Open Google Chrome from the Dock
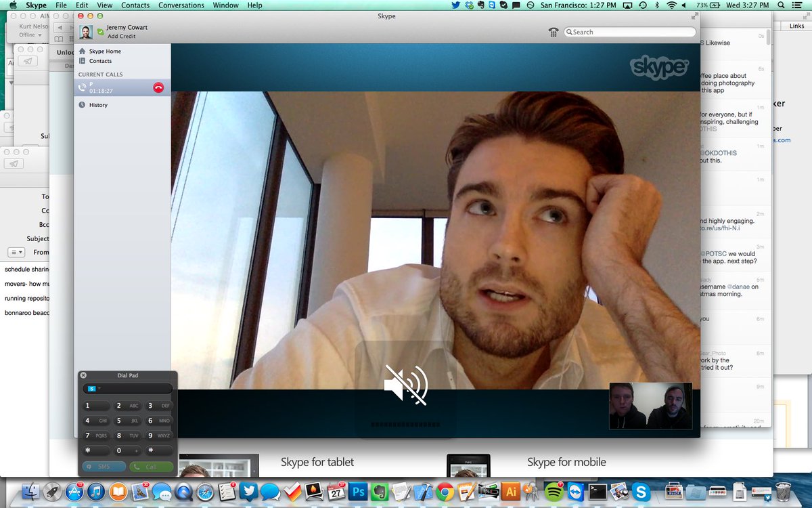 point(445,492)
